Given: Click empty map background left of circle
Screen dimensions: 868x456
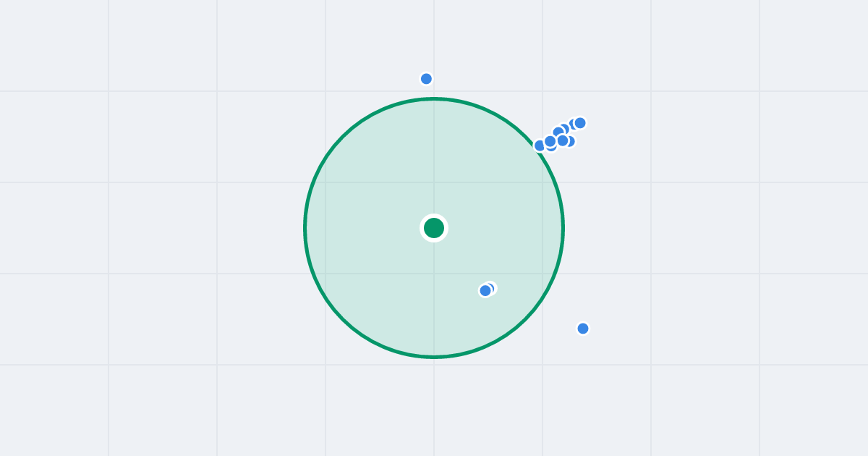Looking at the screenshot, I should (181, 228).
